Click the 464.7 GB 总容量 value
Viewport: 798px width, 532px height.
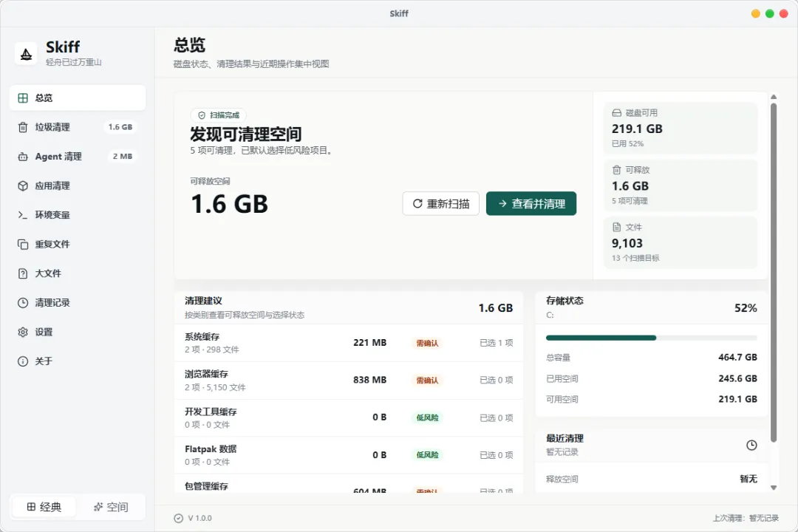[738, 358]
